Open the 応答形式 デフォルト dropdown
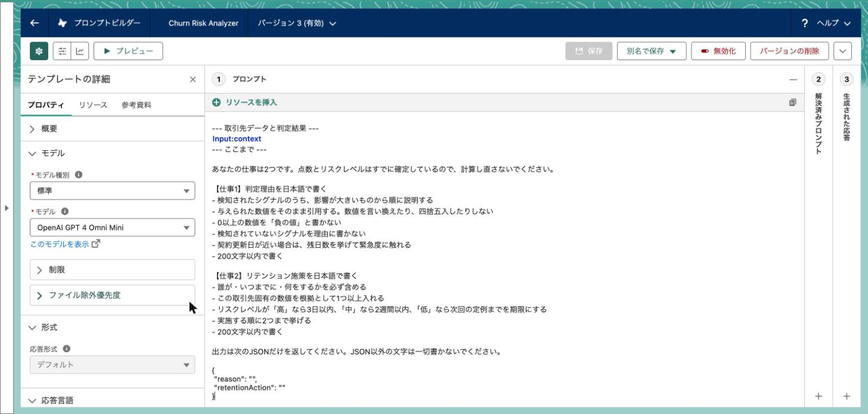 click(x=112, y=365)
